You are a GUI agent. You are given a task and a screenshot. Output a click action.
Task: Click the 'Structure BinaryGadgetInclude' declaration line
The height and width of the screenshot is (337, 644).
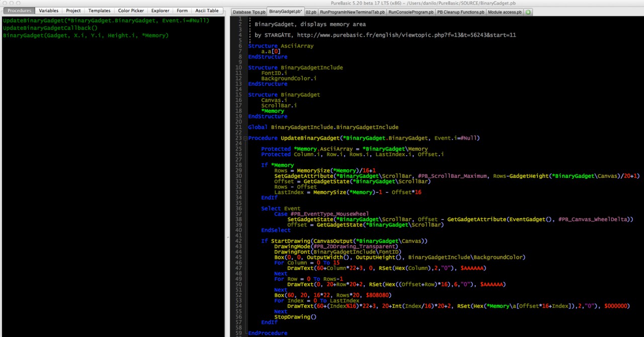(295, 68)
